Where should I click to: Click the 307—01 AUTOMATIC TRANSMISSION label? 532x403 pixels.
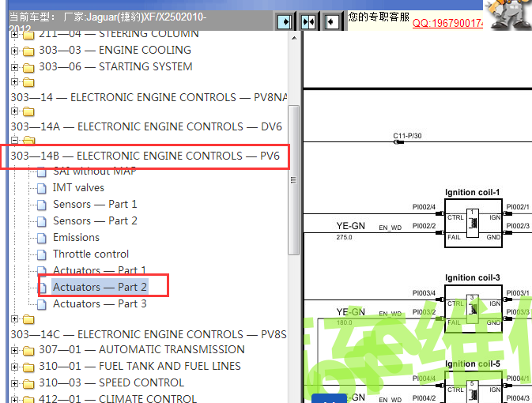[141, 350]
